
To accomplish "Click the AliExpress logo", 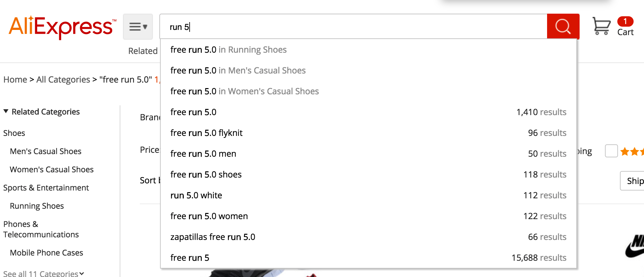I will pos(62,27).
